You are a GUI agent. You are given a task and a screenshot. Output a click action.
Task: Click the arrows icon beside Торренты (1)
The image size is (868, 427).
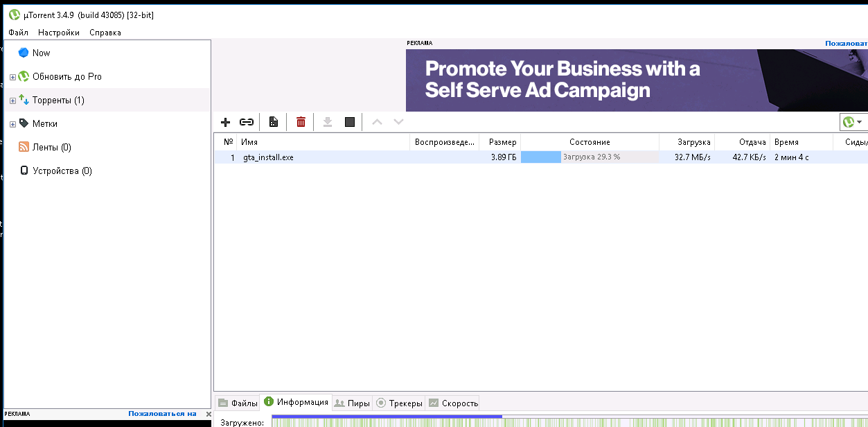[24, 100]
